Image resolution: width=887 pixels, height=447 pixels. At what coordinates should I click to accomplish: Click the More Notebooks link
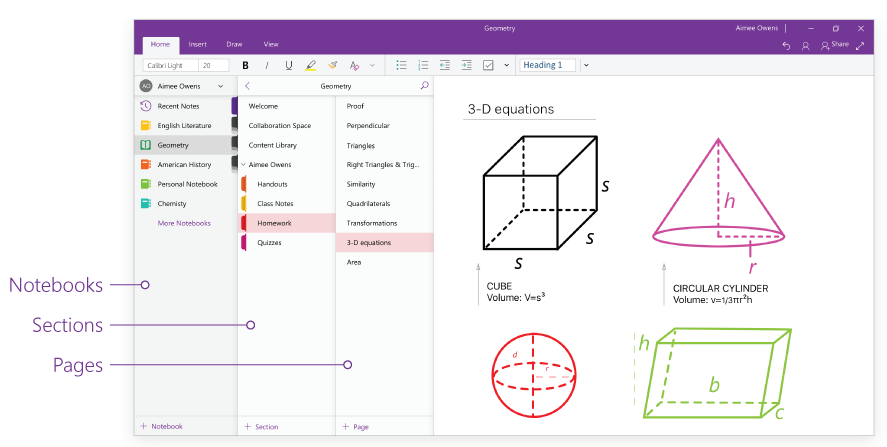tap(184, 223)
